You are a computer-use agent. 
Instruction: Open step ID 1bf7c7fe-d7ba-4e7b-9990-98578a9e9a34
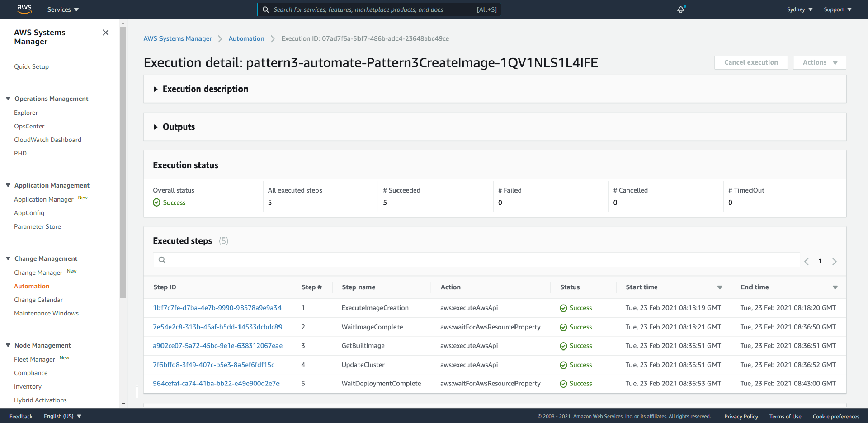coord(217,308)
